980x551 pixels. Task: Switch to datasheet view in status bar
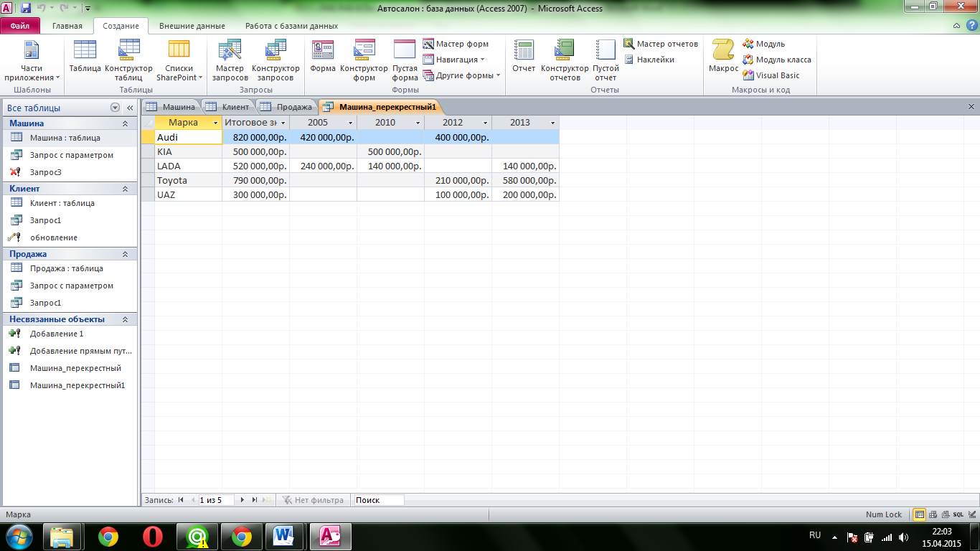click(x=919, y=514)
